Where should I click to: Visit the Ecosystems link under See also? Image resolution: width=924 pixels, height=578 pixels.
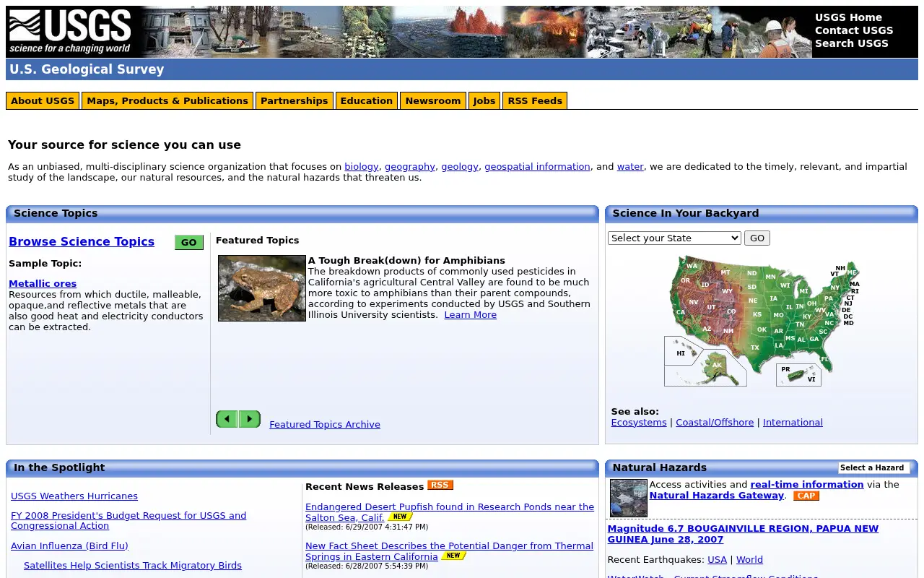(x=639, y=422)
